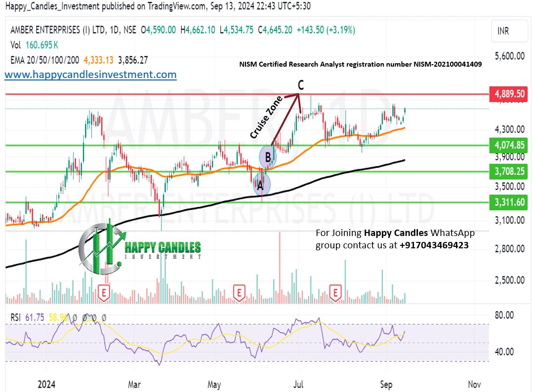Click the closing price C4,645.20
This screenshot has height=392, width=534.
coord(275,30)
